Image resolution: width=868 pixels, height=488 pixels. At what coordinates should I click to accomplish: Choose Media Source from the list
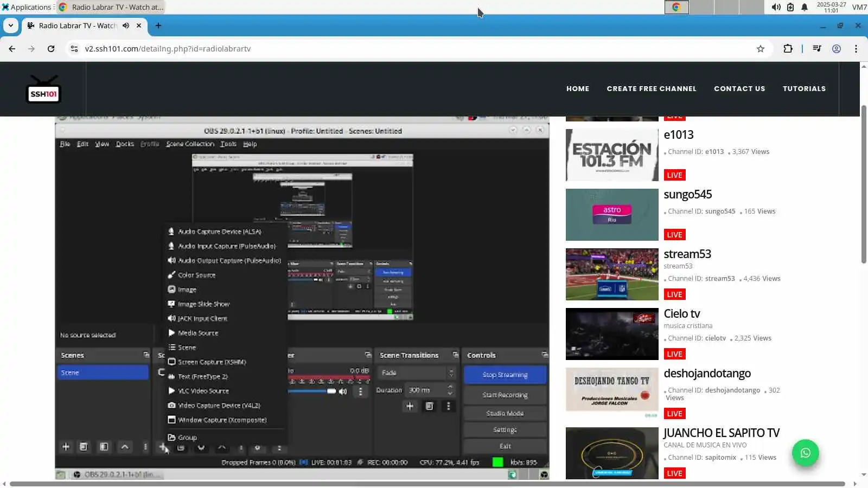[x=198, y=333]
